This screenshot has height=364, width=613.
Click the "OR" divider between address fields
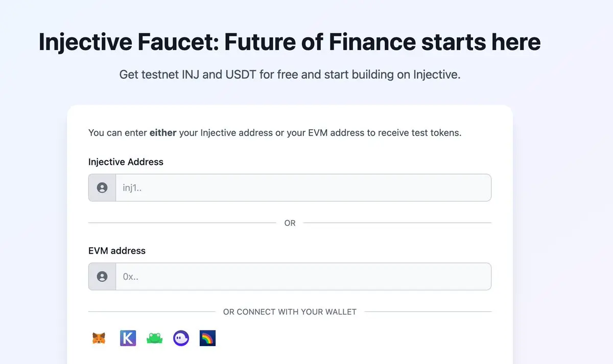pyautogui.click(x=290, y=223)
